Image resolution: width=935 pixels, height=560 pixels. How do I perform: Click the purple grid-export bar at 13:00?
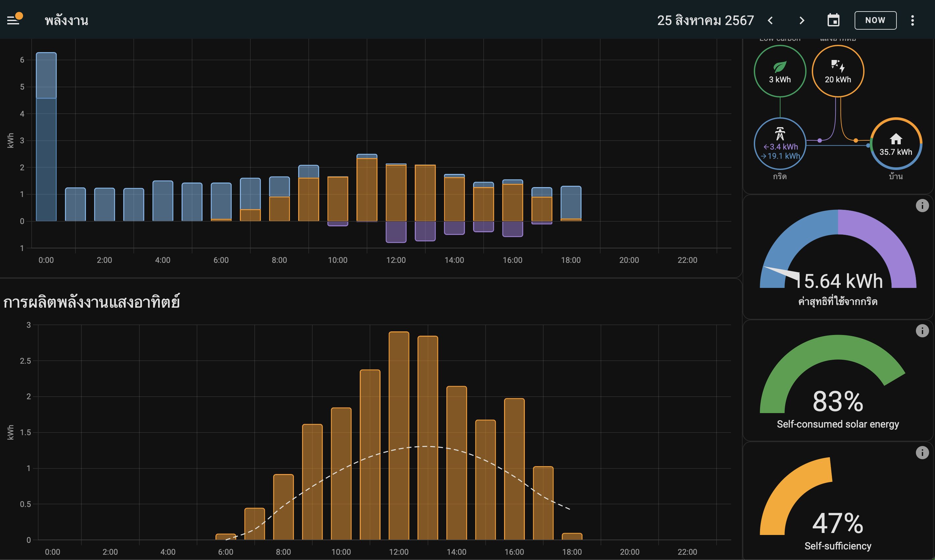(x=425, y=231)
